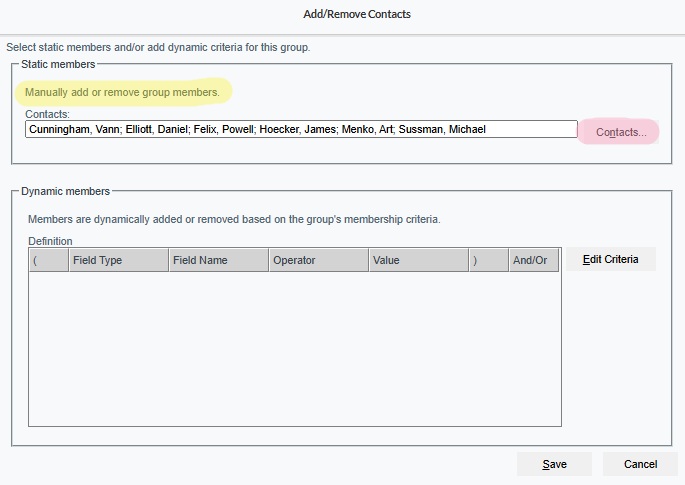Screen dimensions: 685x485
Task: Select the Field Type column header
Action: tap(118, 260)
